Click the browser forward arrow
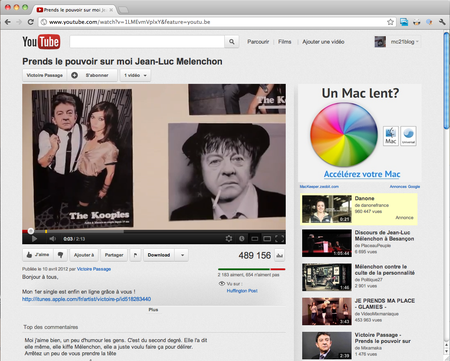Image resolution: width=450 pixels, height=361 pixels. pos(19,22)
